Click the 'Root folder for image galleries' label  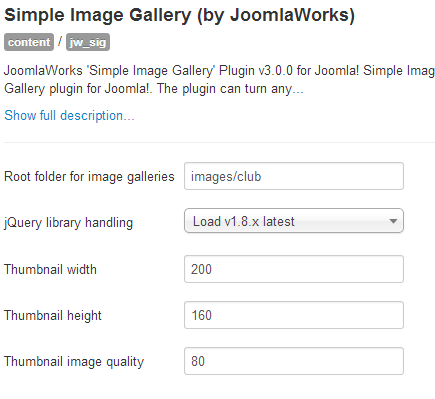[x=89, y=177]
